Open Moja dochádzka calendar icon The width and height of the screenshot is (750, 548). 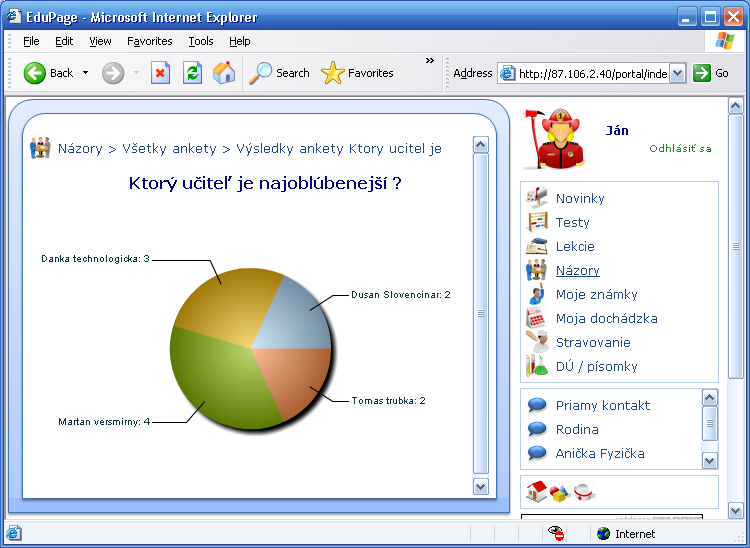pyautogui.click(x=537, y=318)
